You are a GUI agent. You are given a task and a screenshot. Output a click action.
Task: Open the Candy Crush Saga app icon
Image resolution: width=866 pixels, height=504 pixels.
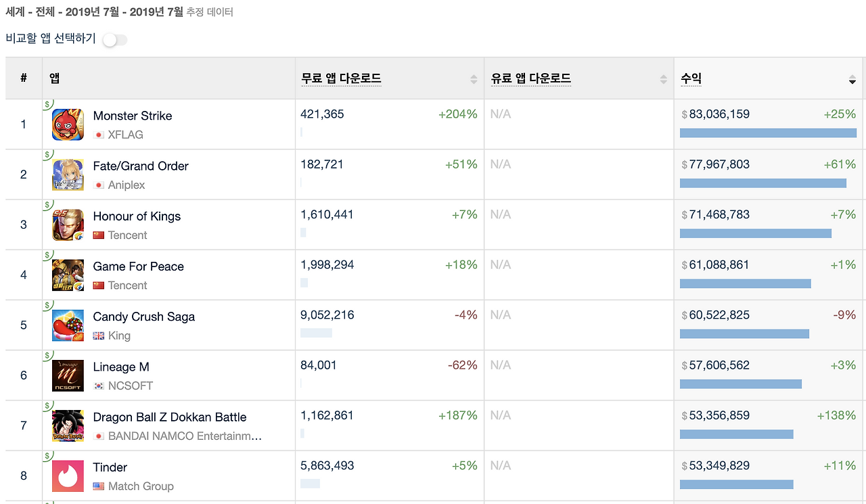[68, 325]
